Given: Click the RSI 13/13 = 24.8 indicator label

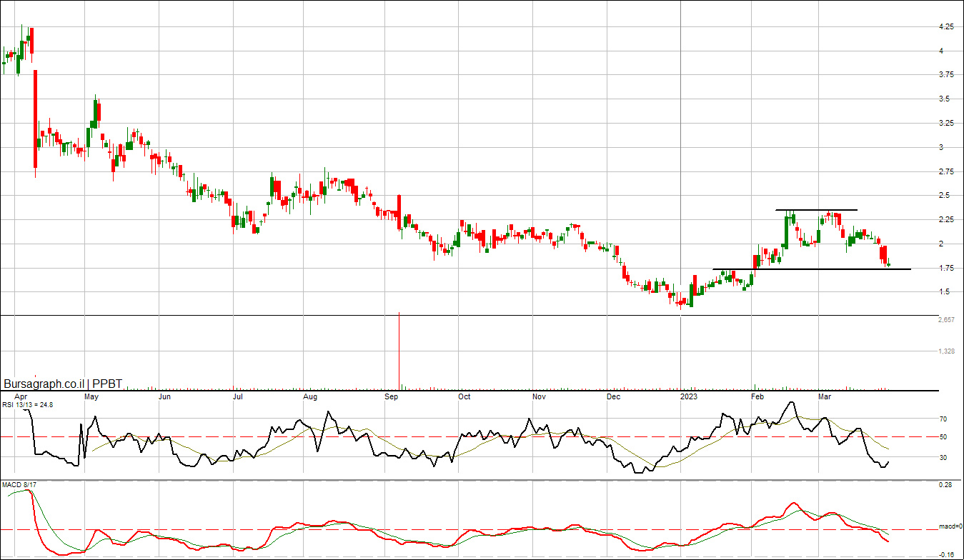Looking at the screenshot, I should [27, 405].
